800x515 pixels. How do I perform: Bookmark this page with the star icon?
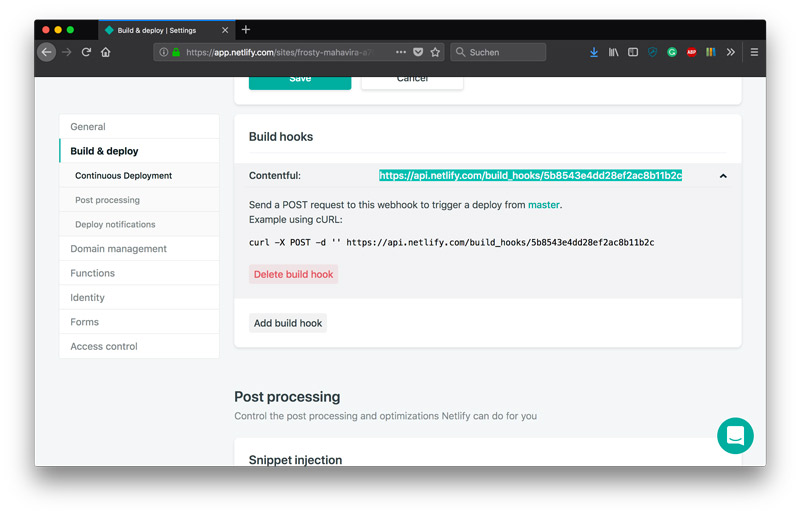[435, 52]
